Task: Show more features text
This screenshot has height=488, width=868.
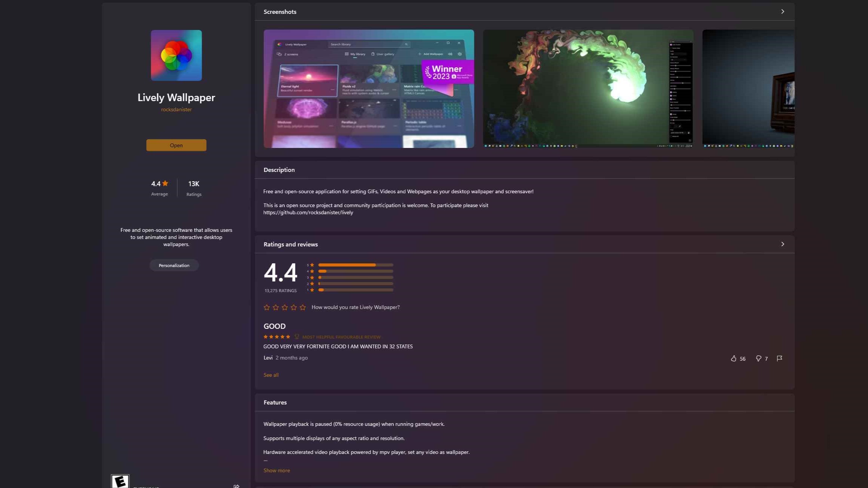Action: click(x=276, y=470)
